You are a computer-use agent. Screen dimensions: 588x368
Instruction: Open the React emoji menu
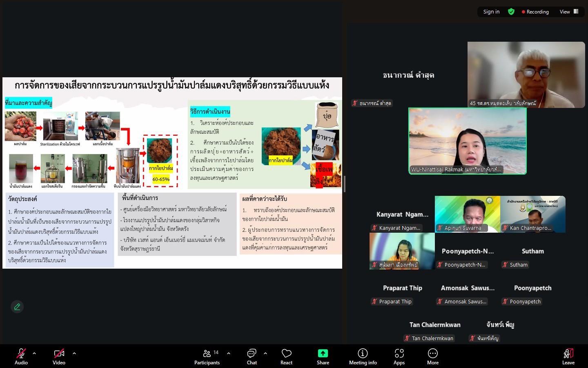tap(286, 356)
